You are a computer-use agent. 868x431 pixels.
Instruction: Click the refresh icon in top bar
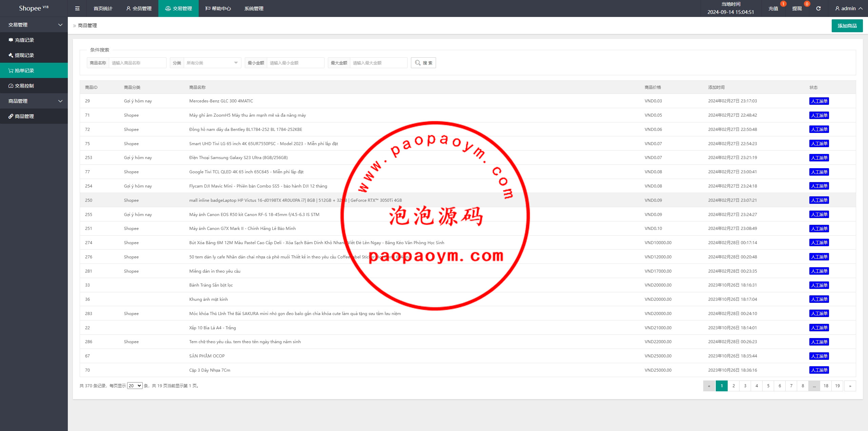[x=818, y=8]
